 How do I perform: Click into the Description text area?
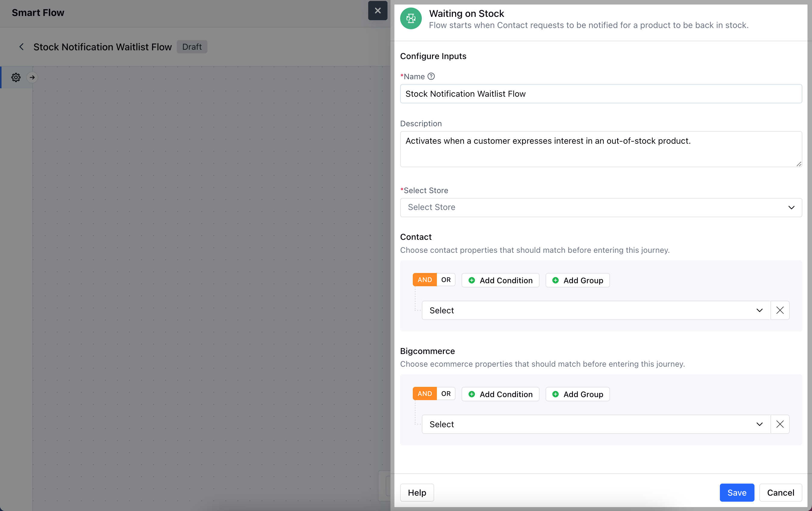click(601, 149)
